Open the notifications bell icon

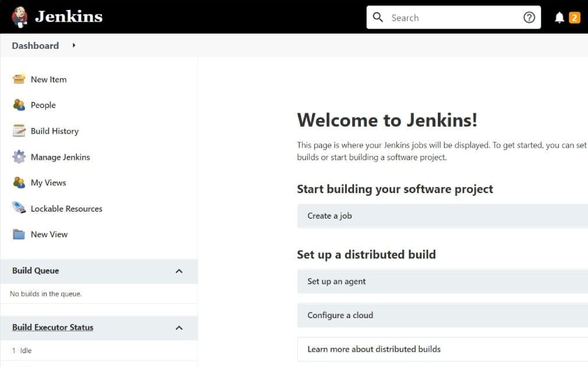pyautogui.click(x=559, y=17)
